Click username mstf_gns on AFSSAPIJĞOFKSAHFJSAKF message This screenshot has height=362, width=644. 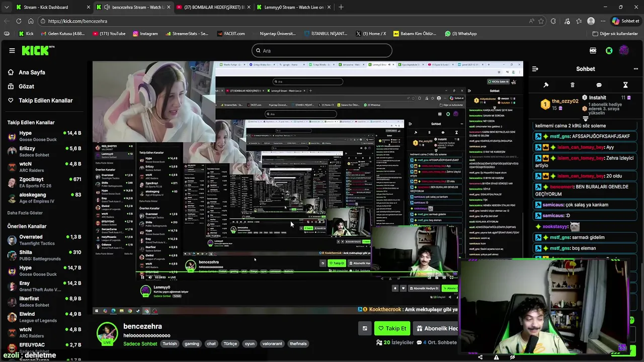tap(559, 136)
